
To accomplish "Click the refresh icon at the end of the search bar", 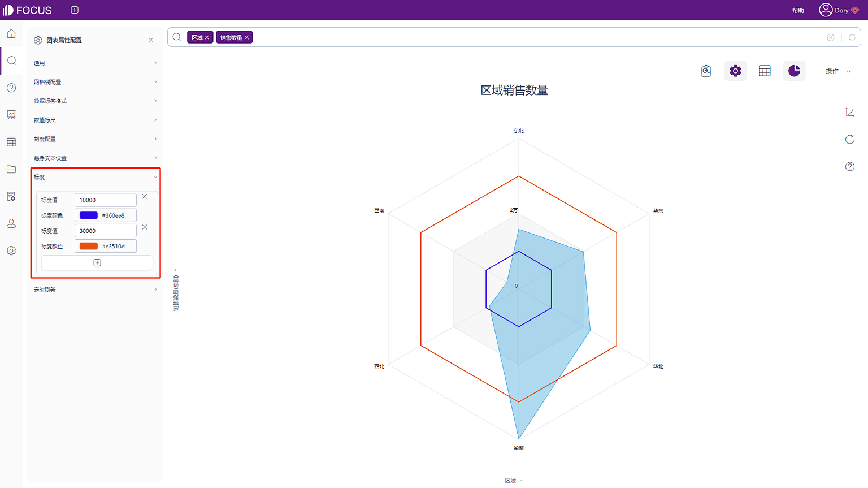I will click(x=852, y=37).
